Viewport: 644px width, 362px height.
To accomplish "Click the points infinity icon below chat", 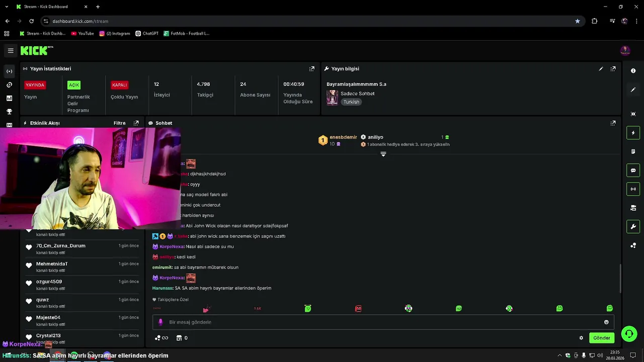I will pyautogui.click(x=162, y=338).
